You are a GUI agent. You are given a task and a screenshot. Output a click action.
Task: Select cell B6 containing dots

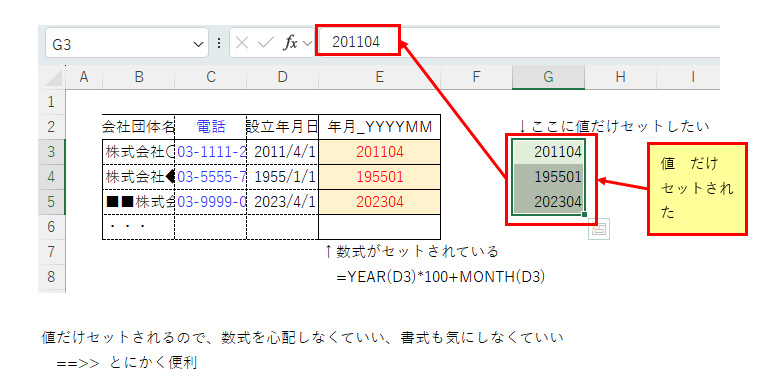138,227
